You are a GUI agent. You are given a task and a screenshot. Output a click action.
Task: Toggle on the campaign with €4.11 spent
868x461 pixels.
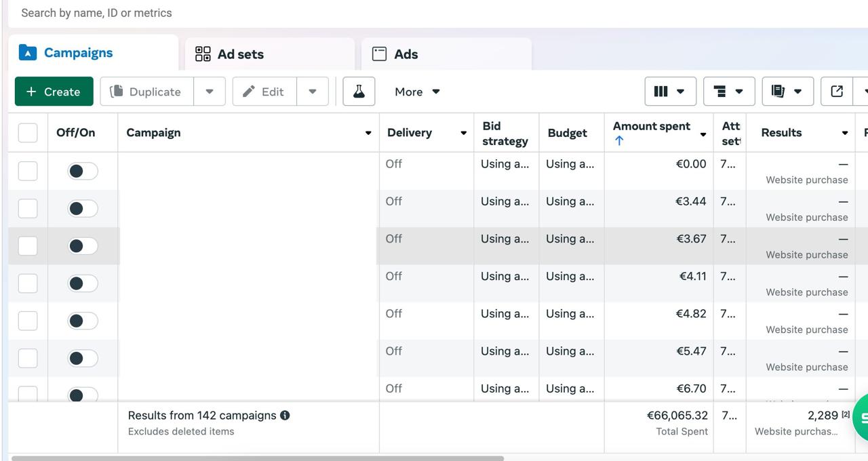pyautogui.click(x=83, y=283)
